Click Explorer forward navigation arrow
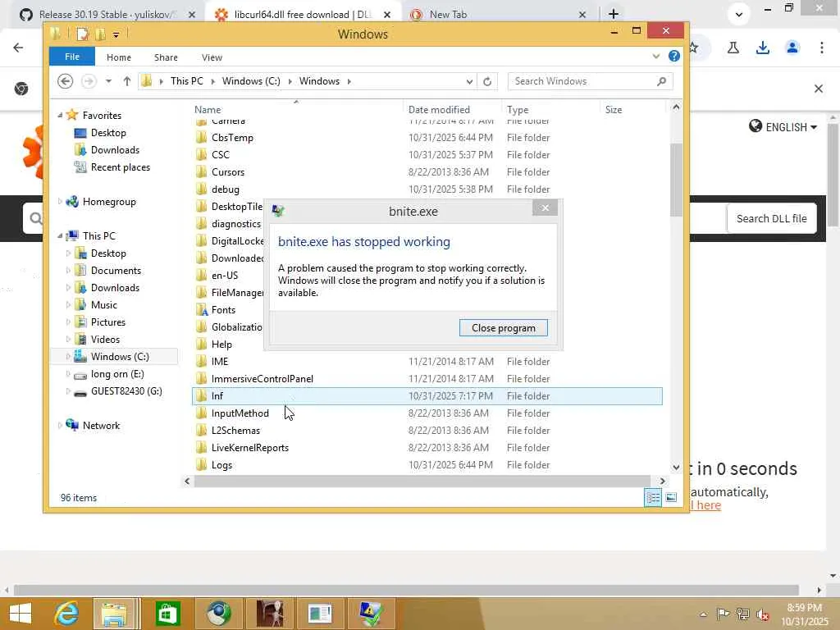 click(89, 81)
